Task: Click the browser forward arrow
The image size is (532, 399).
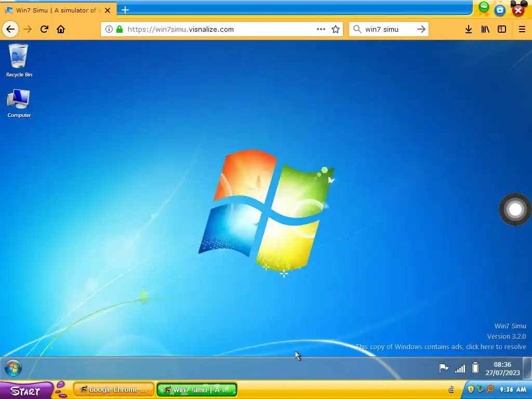Action: (x=28, y=29)
